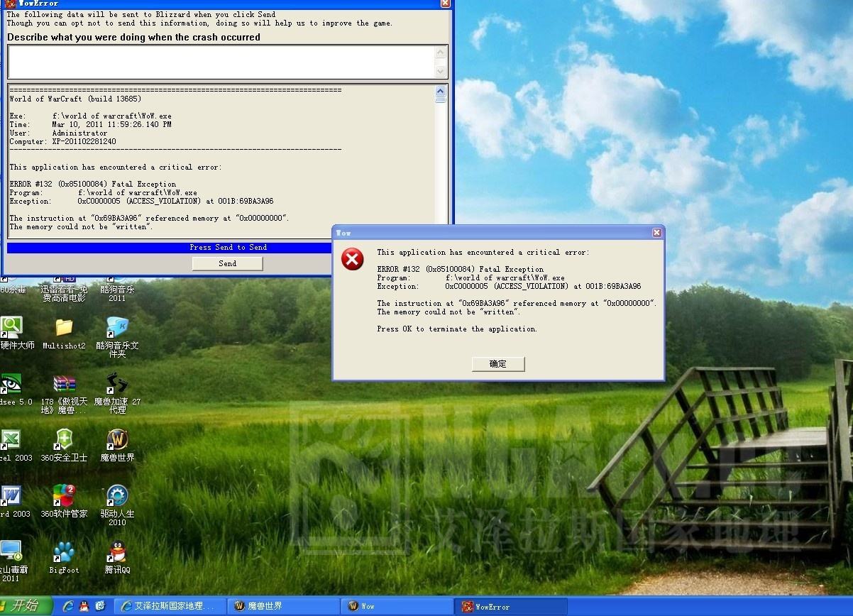Open 魔兽加速 27代理 desktop shortcut
The height and width of the screenshot is (616, 853).
117,394
